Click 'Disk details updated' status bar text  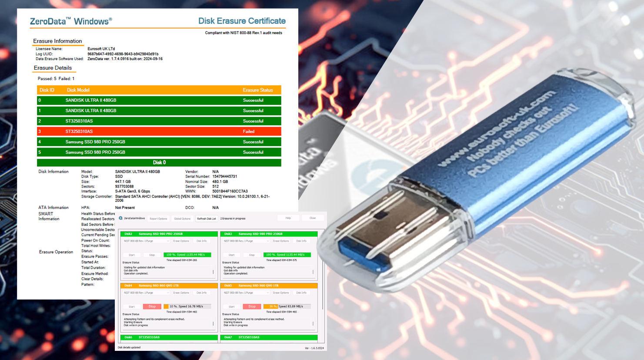(x=129, y=347)
